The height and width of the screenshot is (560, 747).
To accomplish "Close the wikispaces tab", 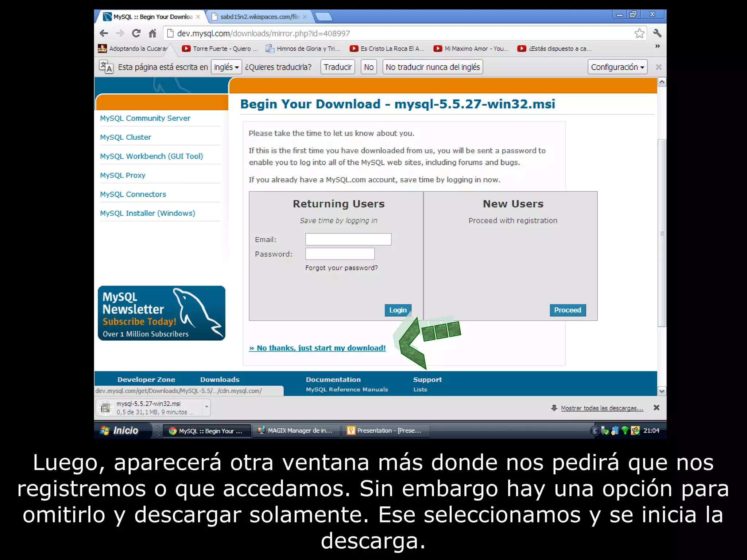I will click(x=305, y=17).
